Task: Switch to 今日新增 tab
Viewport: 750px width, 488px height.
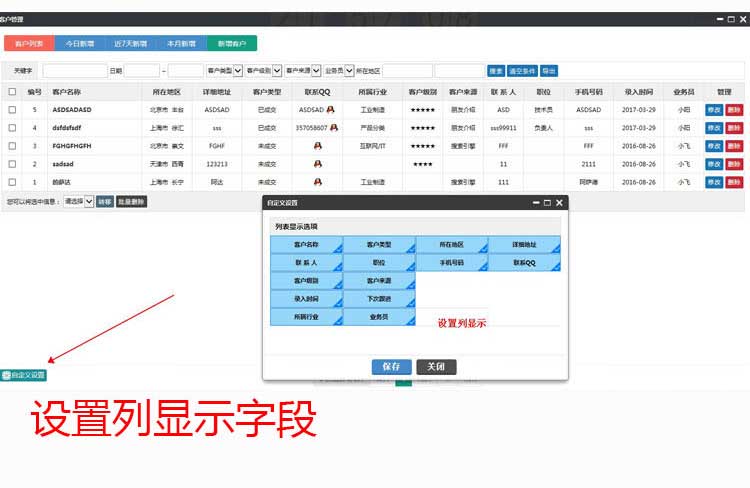Action: tap(80, 44)
